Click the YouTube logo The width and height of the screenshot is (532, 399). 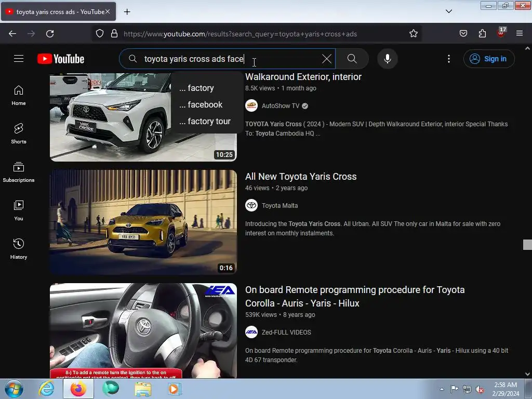click(x=61, y=59)
